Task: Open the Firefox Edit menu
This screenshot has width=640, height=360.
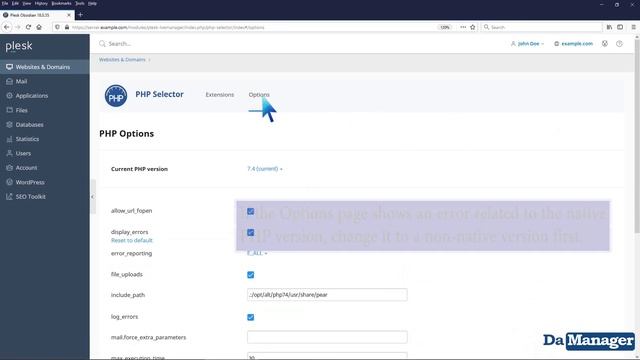Action: coord(15,3)
